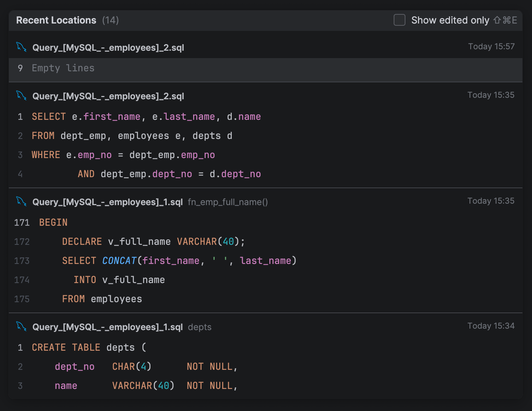Click the 'Today 15:57' timestamp
This screenshot has width=532, height=411.
[491, 47]
